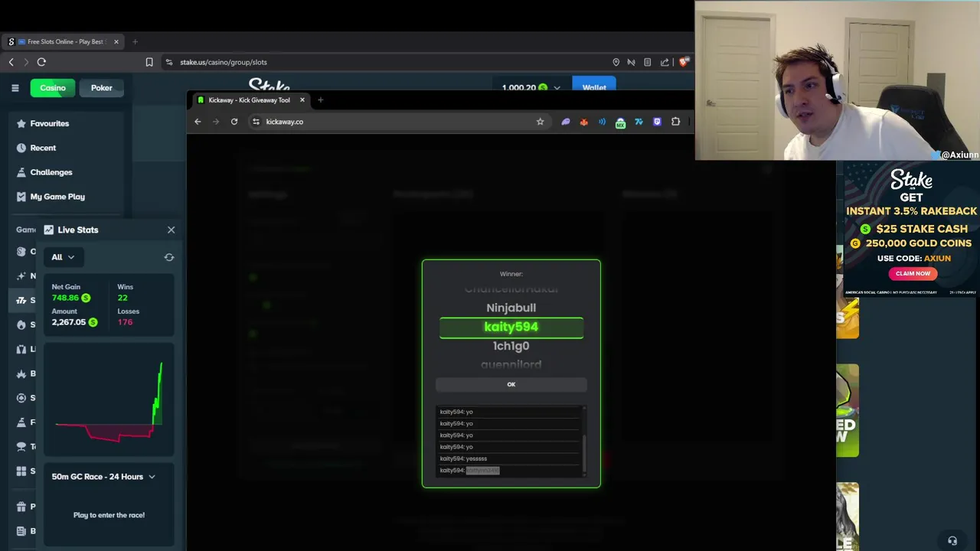Screen dimensions: 980x551
Task: Click location icon in Stake address bar
Action: coord(616,62)
